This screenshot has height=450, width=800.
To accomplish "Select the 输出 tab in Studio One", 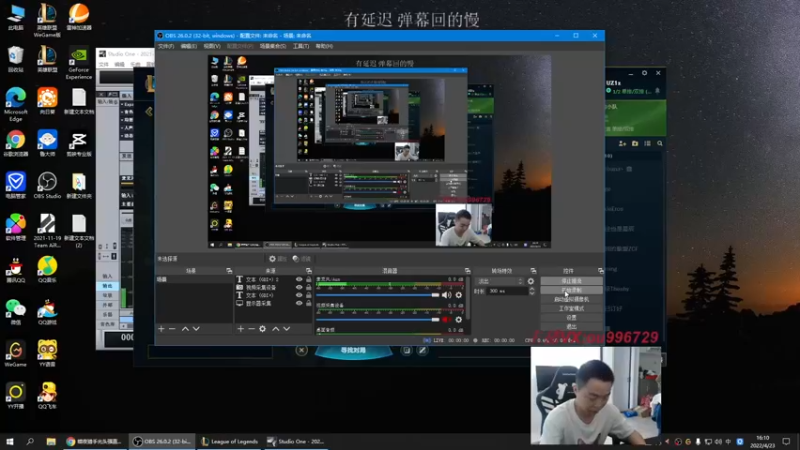I will [107, 286].
